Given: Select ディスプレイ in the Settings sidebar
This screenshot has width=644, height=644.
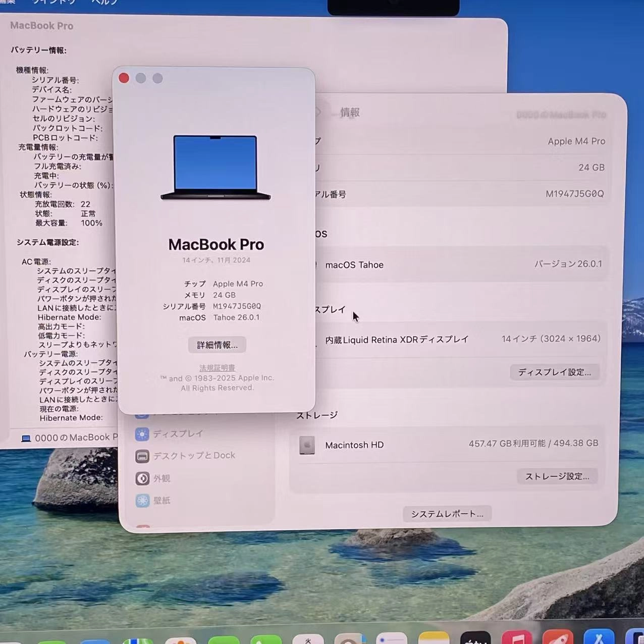Looking at the screenshot, I should [170, 434].
